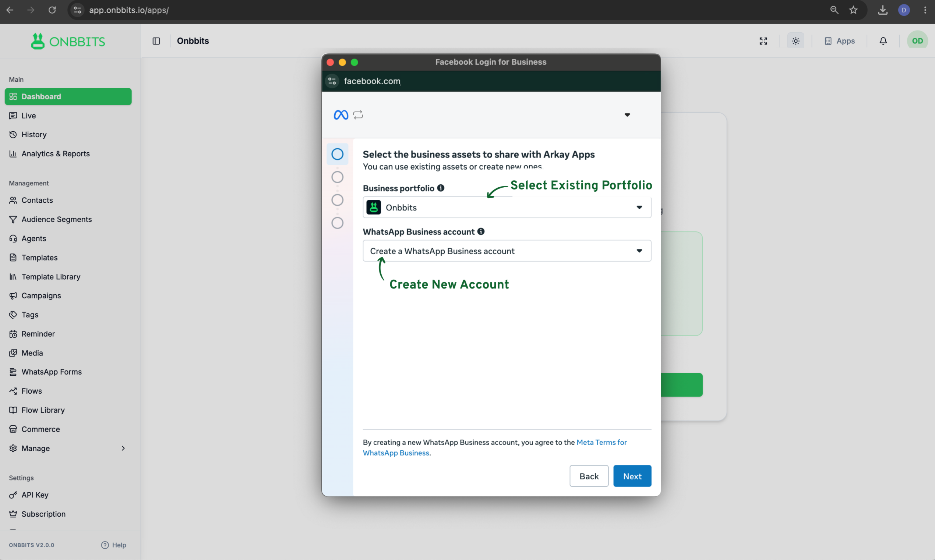The width and height of the screenshot is (935, 560).
Task: Toggle the light/dark theme sun icon
Action: coord(796,41)
